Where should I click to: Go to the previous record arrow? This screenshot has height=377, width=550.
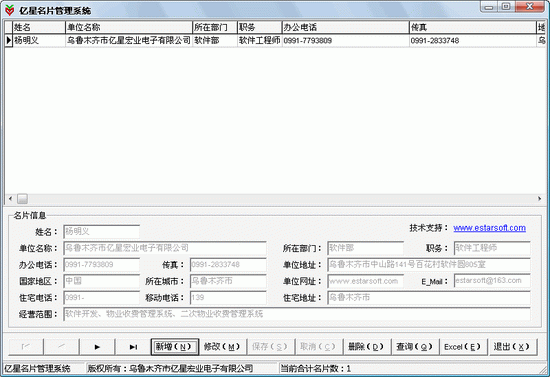(x=62, y=347)
